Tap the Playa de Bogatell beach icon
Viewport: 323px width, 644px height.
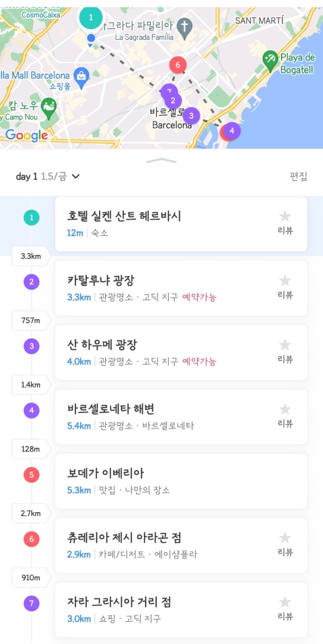tap(270, 62)
